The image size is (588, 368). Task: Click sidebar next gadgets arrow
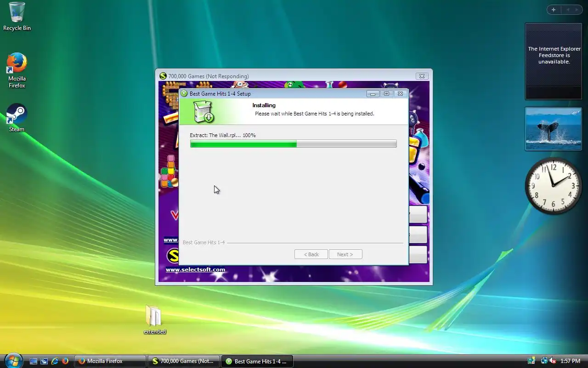click(x=577, y=10)
